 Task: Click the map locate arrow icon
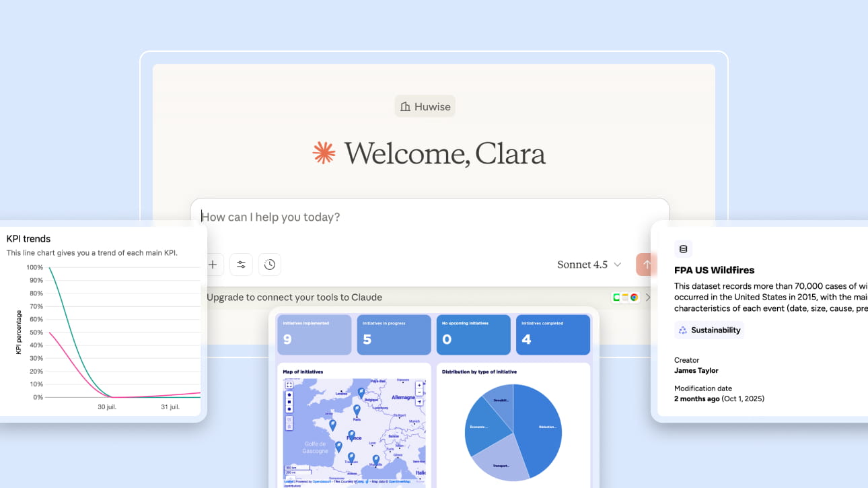pos(419,402)
